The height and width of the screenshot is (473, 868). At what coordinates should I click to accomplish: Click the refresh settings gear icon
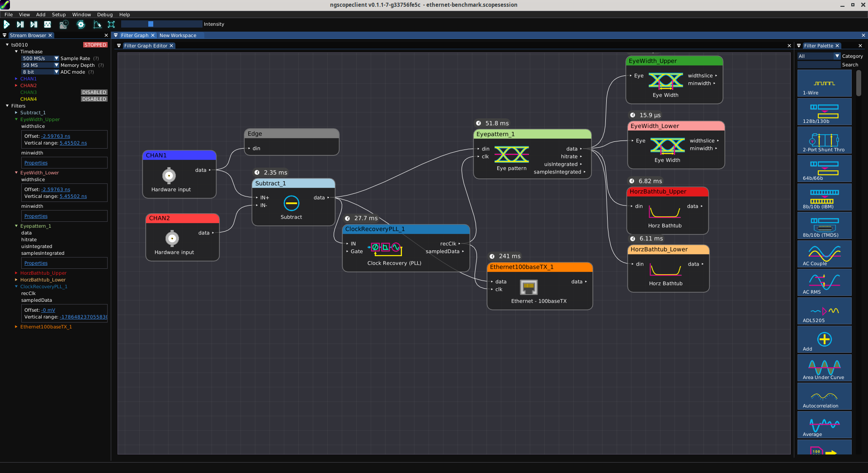[x=81, y=24]
